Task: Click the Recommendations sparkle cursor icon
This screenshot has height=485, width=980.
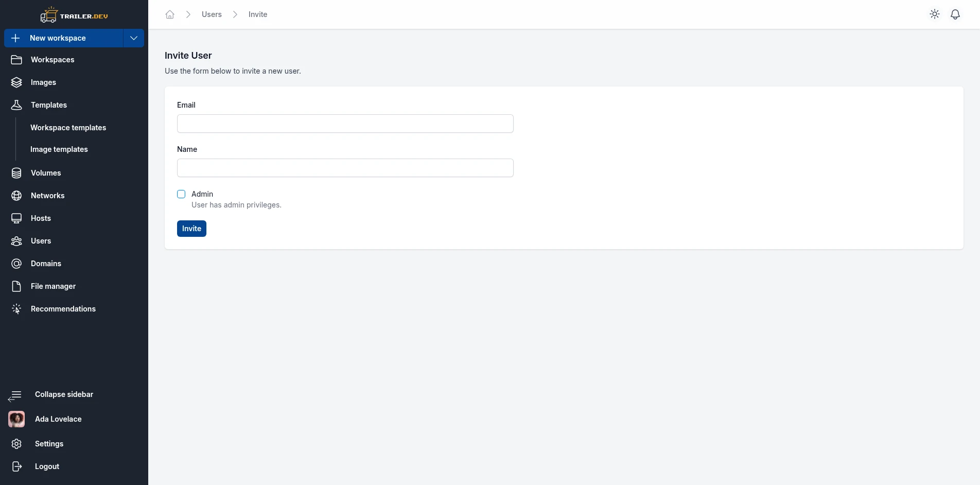Action: click(x=16, y=309)
